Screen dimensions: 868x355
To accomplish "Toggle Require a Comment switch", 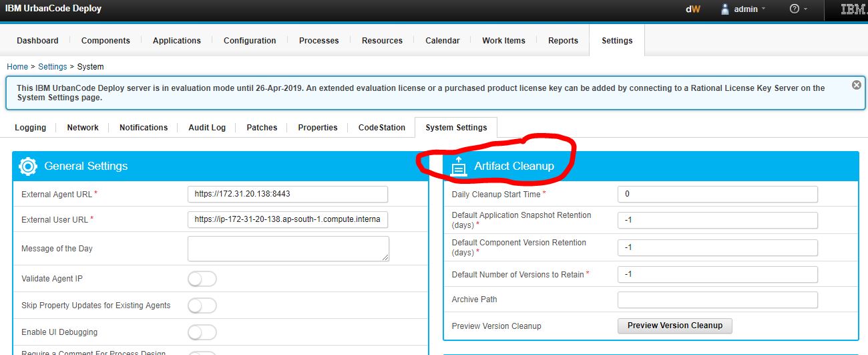I will tap(202, 353).
